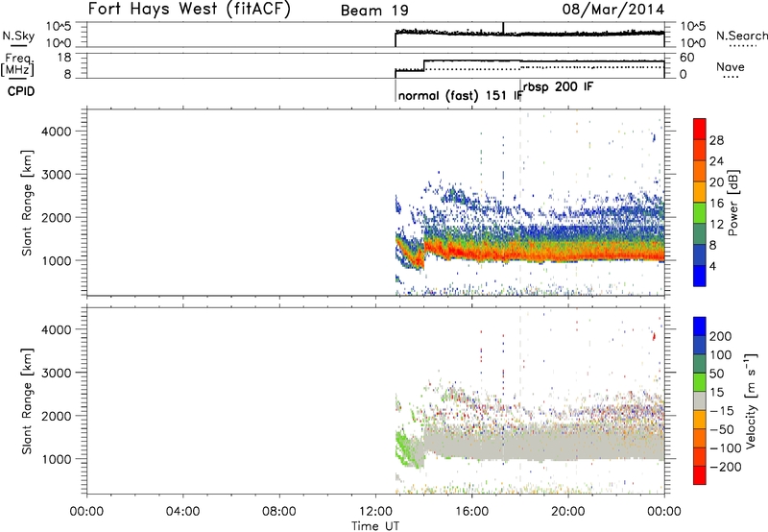Click the '04:00' time axis tick
The width and height of the screenshot is (768, 532).
[182, 512]
